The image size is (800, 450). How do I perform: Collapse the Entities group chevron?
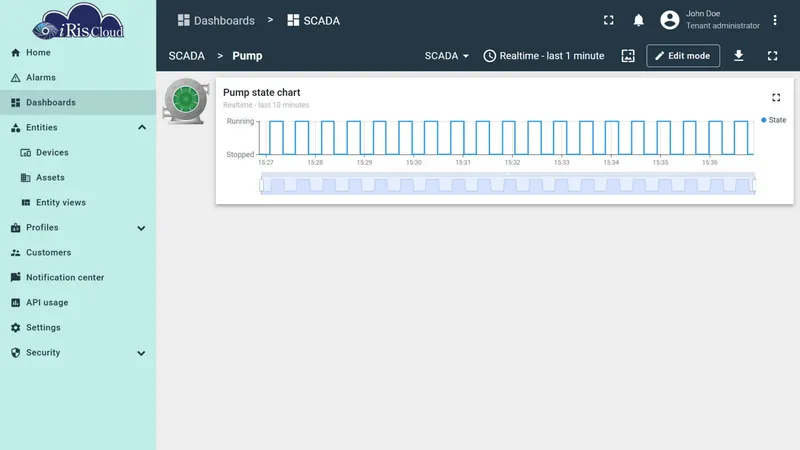pos(142,128)
